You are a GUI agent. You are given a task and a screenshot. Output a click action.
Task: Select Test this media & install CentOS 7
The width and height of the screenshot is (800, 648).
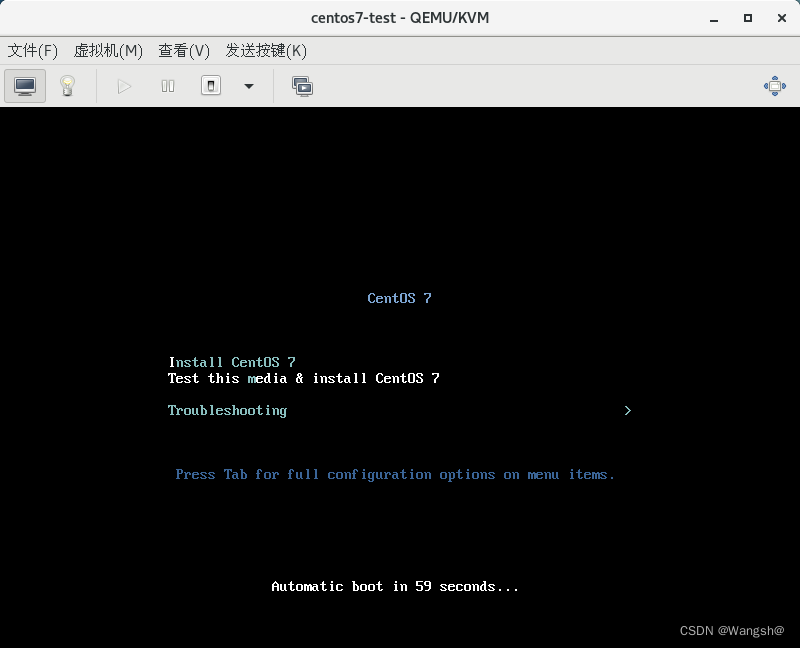click(304, 379)
